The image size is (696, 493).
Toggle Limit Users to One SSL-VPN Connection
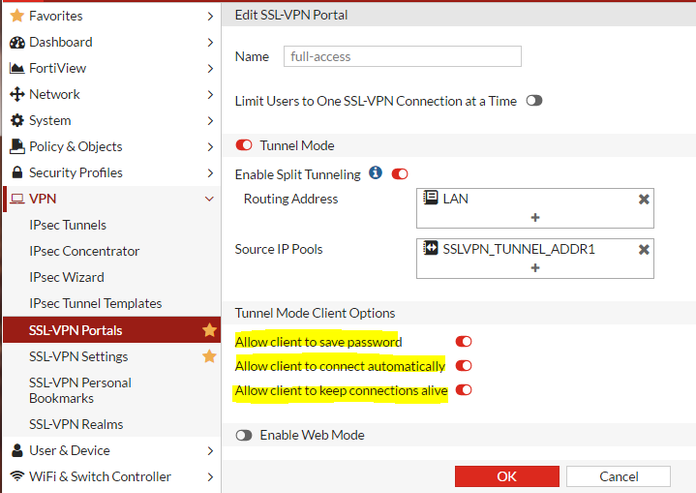coord(534,101)
